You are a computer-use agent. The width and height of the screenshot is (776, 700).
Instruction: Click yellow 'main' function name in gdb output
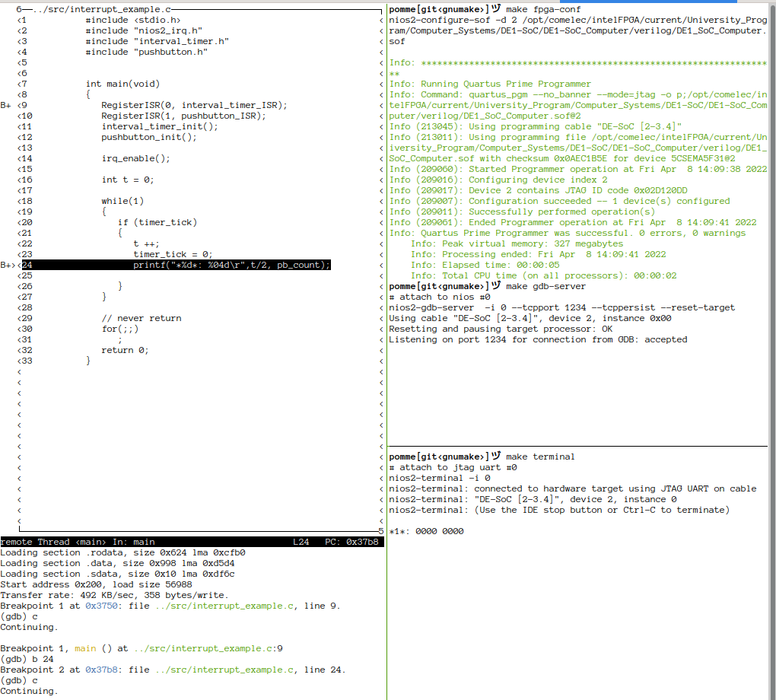click(85, 648)
